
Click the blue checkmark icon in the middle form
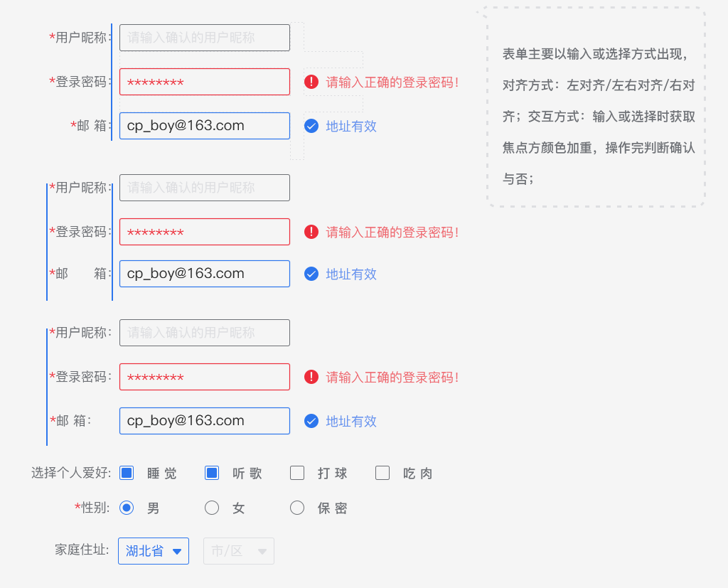pyautogui.click(x=311, y=274)
